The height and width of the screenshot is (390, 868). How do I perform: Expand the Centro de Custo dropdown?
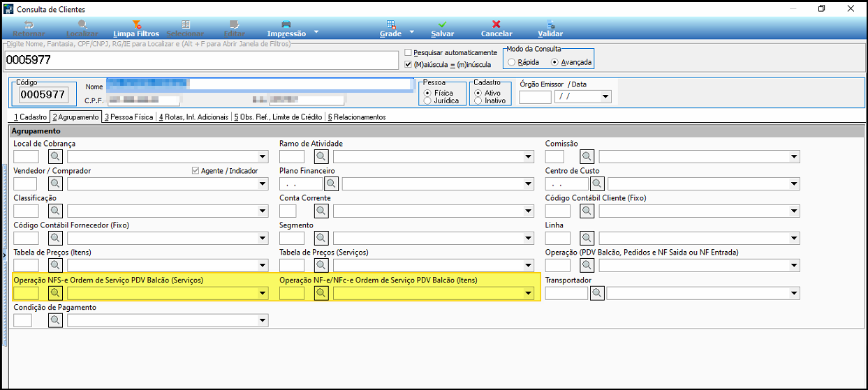[795, 183]
